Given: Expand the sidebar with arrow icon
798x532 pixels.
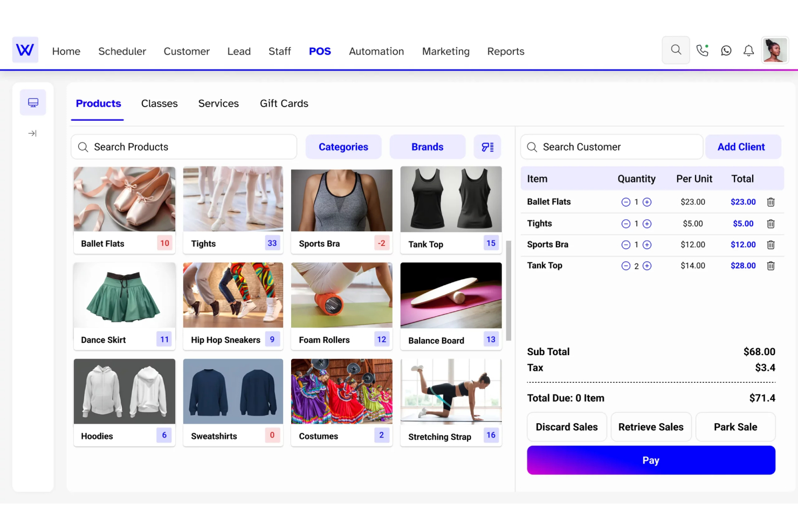Looking at the screenshot, I should [32, 133].
